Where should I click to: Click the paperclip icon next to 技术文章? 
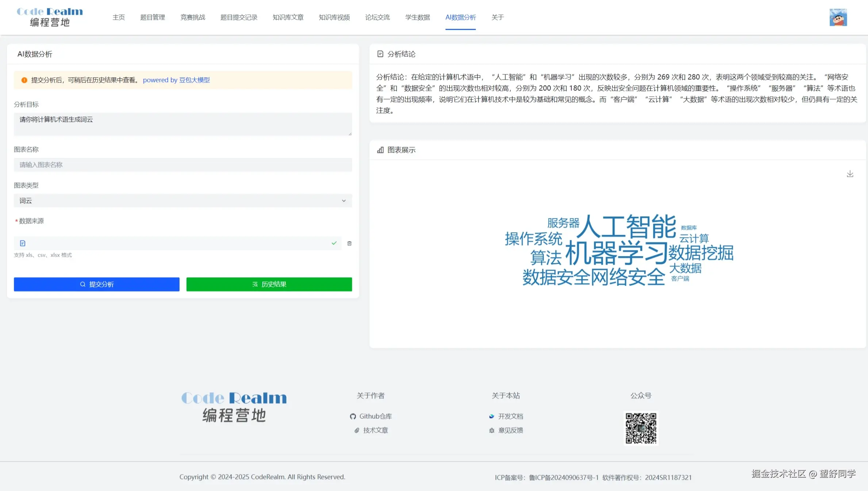(356, 430)
